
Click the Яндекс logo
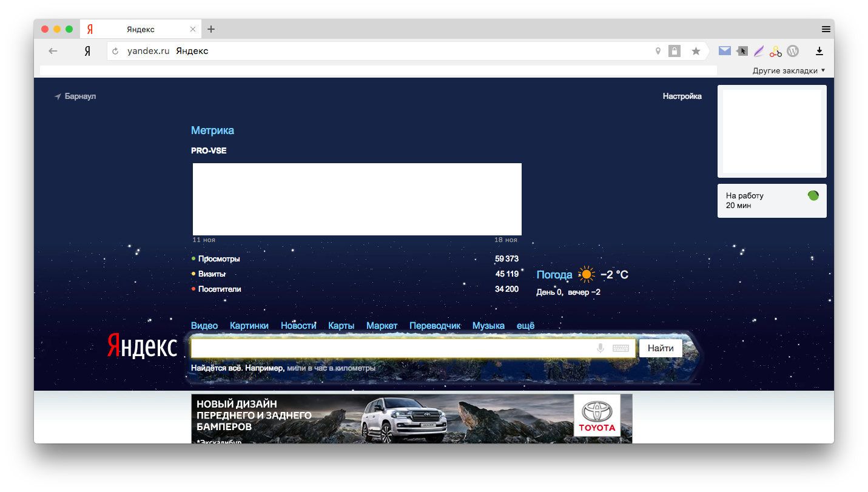142,346
